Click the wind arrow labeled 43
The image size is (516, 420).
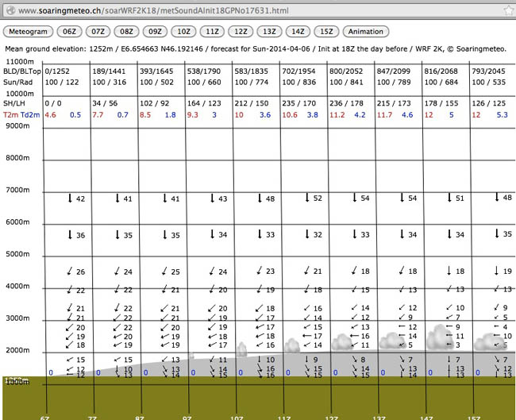tap(211, 198)
